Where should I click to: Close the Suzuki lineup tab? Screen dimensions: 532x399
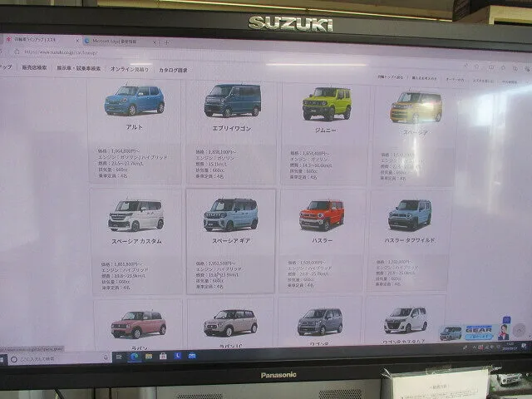coord(77,41)
